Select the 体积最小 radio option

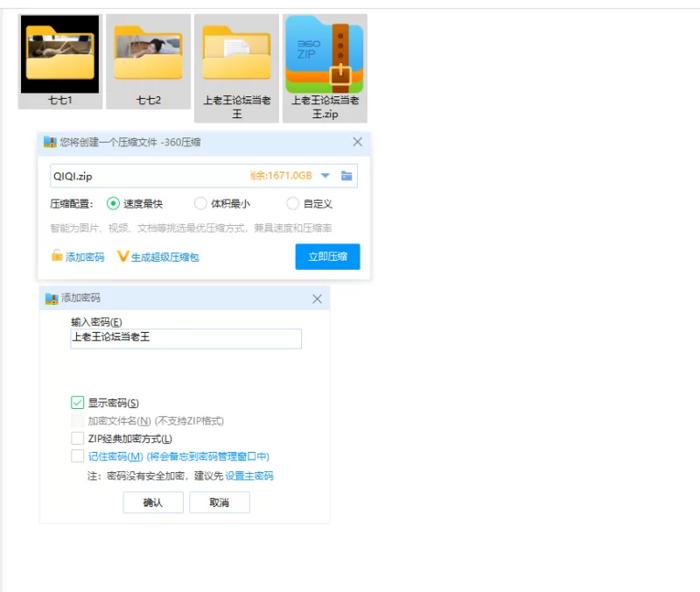click(200, 204)
